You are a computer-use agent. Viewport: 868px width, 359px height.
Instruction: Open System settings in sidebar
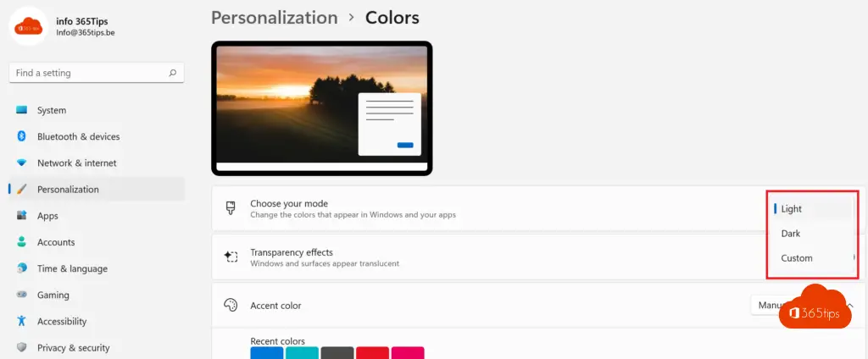(x=51, y=110)
